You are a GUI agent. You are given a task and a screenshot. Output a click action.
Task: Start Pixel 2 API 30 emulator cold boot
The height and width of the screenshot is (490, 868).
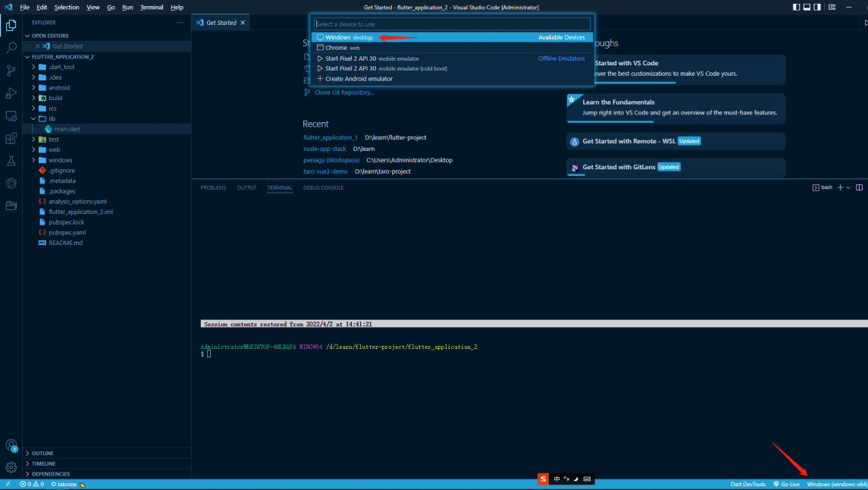click(x=452, y=69)
